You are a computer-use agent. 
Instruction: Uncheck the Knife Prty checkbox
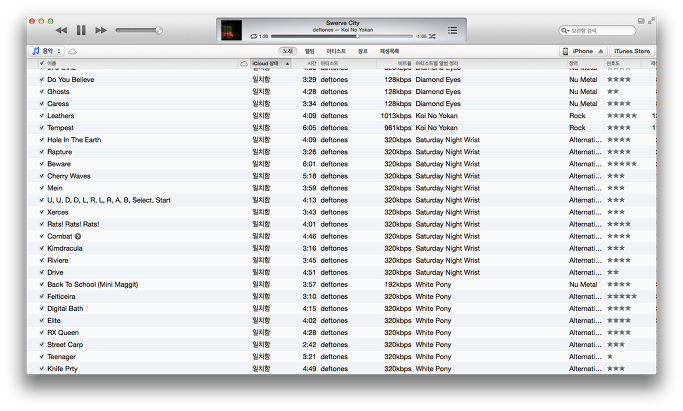(42, 369)
